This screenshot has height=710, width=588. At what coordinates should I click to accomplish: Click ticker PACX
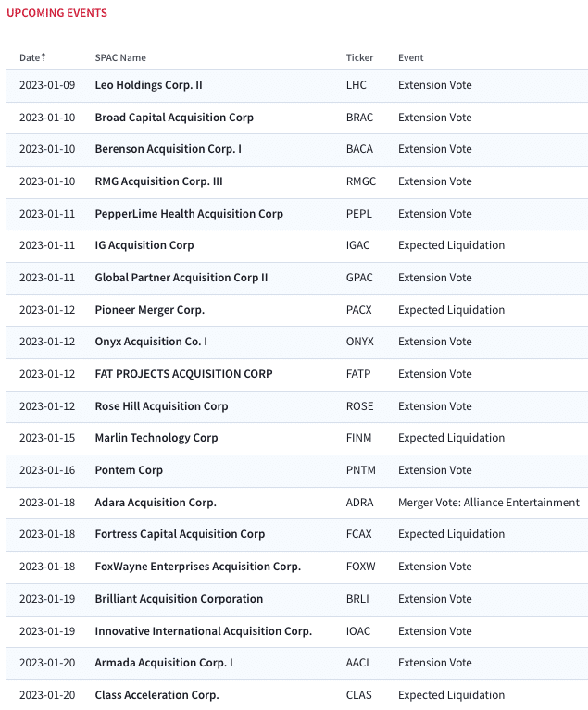[358, 310]
